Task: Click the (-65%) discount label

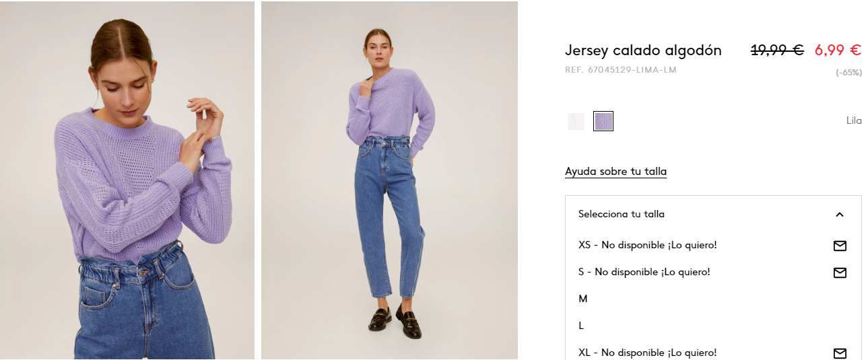Action: click(x=848, y=72)
